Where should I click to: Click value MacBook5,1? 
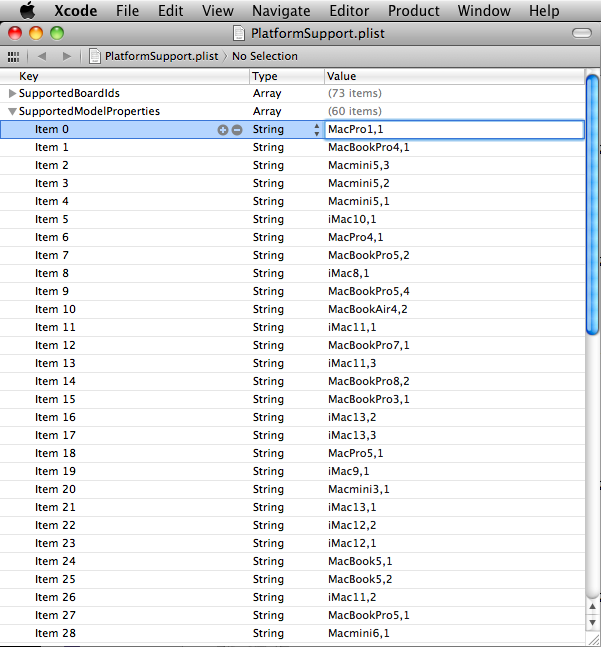click(360, 561)
